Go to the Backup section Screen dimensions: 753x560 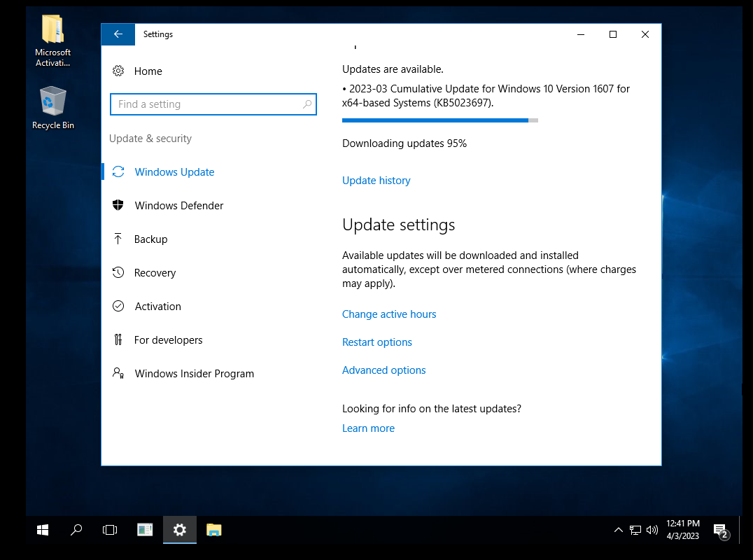(150, 239)
